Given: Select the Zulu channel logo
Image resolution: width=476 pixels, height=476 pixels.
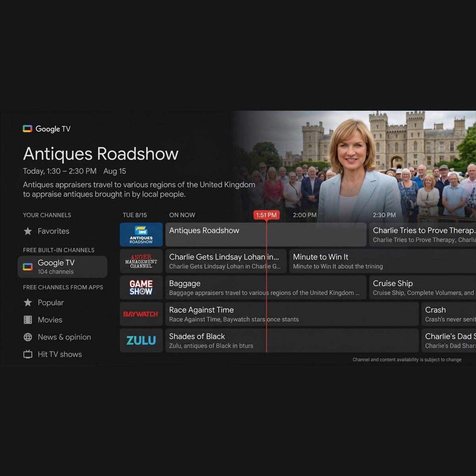Looking at the screenshot, I should tap(141, 340).
